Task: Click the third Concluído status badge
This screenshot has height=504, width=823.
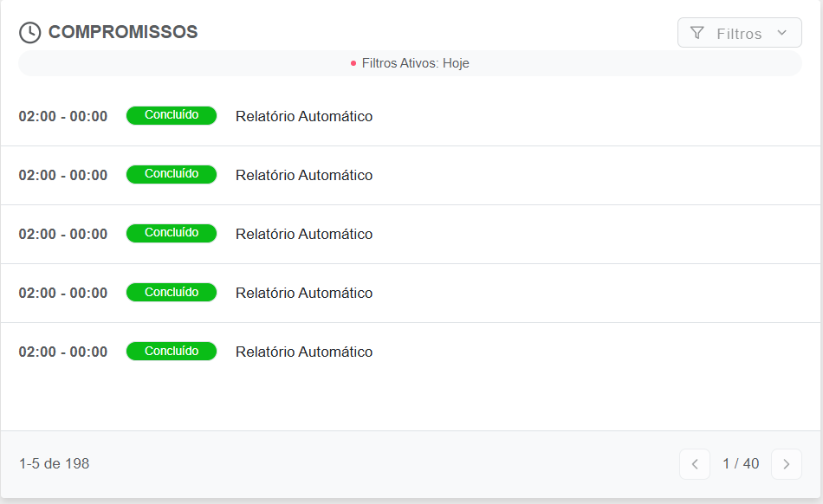Action: 172,233
